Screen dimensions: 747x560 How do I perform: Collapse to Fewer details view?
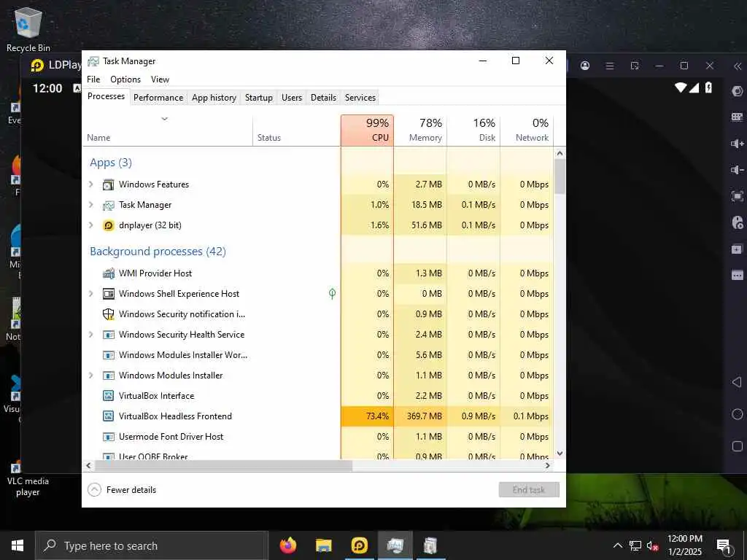(122, 489)
